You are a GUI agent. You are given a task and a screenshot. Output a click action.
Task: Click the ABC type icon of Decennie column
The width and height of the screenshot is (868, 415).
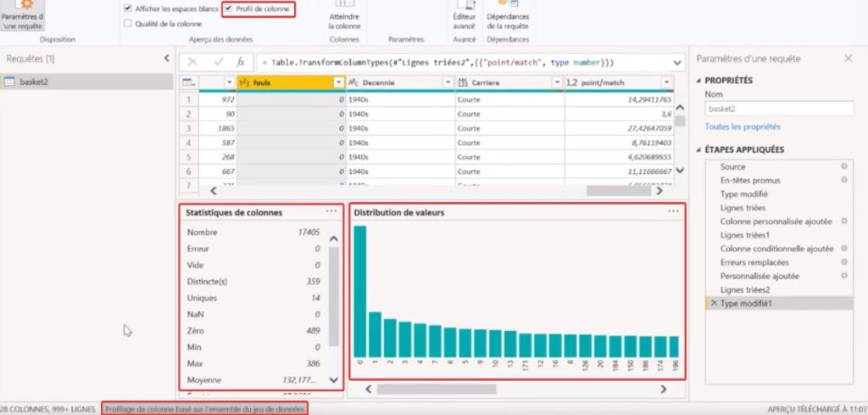tap(353, 82)
